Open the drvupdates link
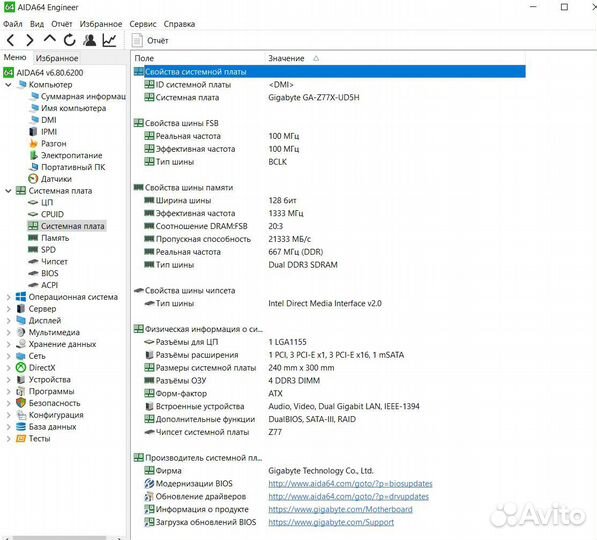The height and width of the screenshot is (540, 597). tap(348, 497)
